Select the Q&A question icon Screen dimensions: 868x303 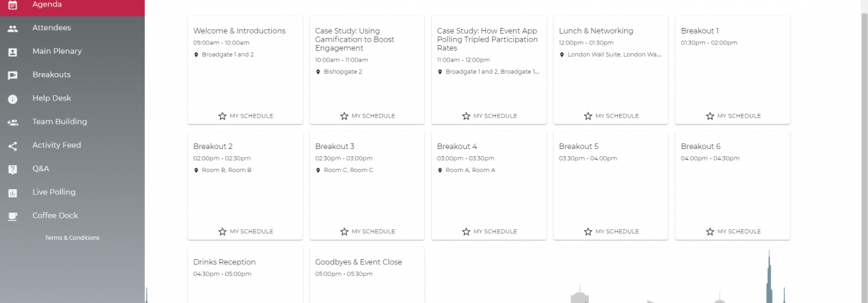(12, 169)
